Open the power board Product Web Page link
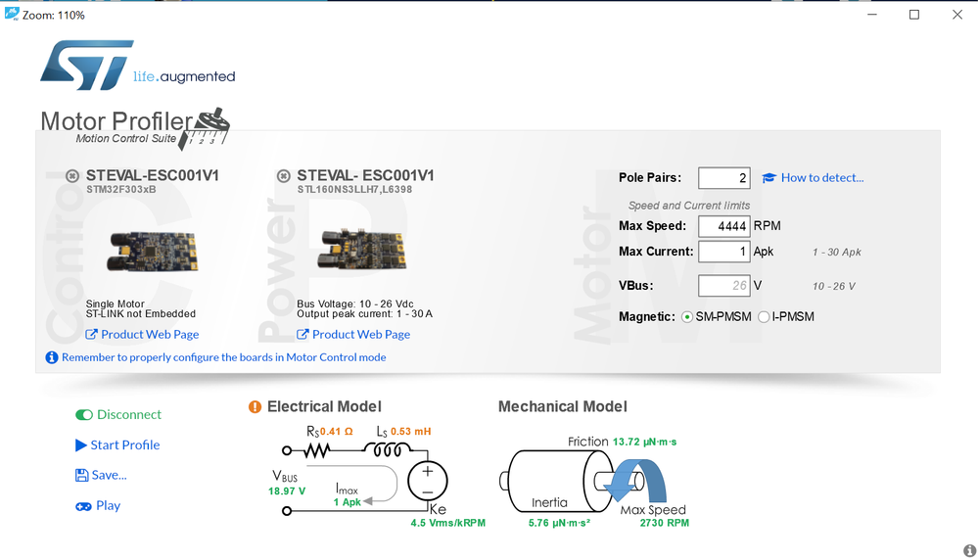Viewport: 978px width, 560px height. [x=361, y=334]
